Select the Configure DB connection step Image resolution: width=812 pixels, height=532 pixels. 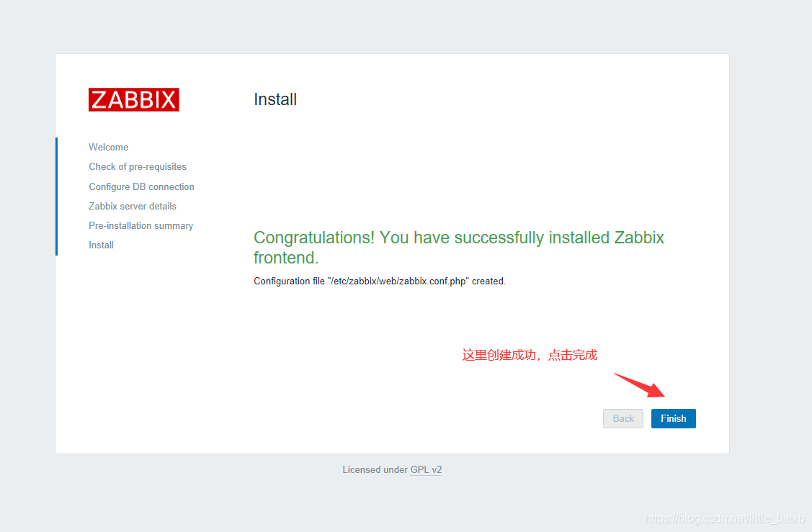(x=141, y=186)
